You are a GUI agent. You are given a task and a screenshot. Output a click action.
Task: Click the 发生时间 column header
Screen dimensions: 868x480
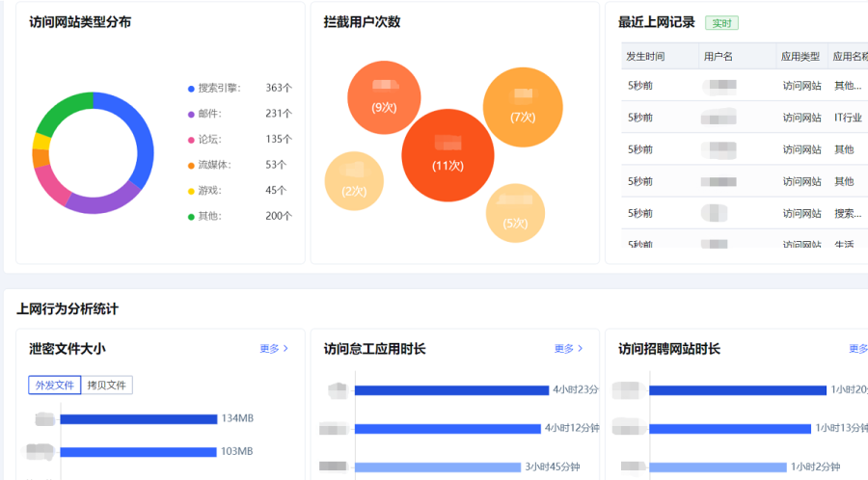(x=645, y=56)
